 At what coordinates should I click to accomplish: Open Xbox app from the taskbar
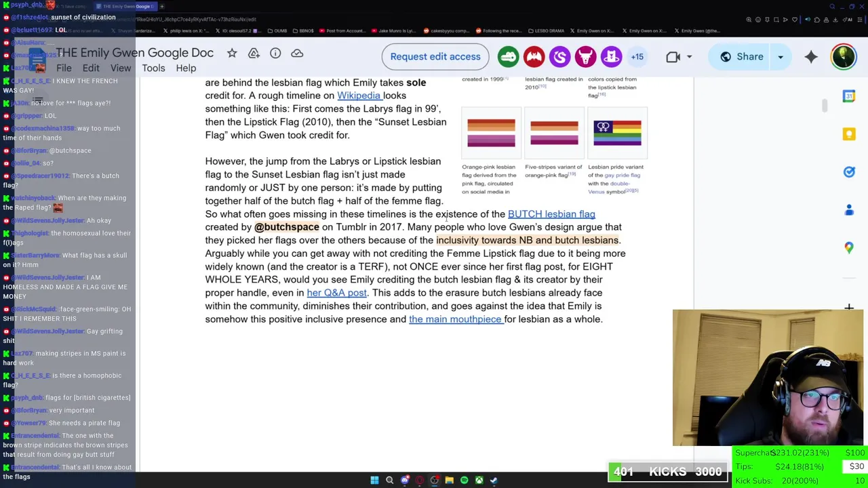coord(479,480)
